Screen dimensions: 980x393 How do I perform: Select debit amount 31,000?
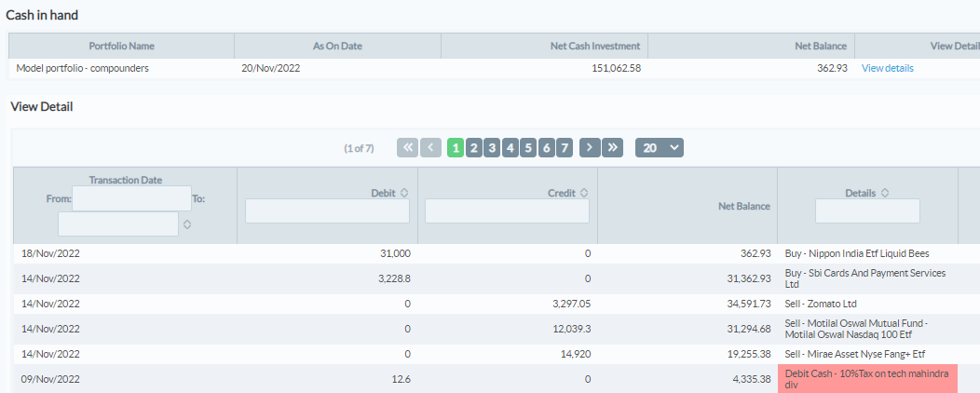pos(395,253)
